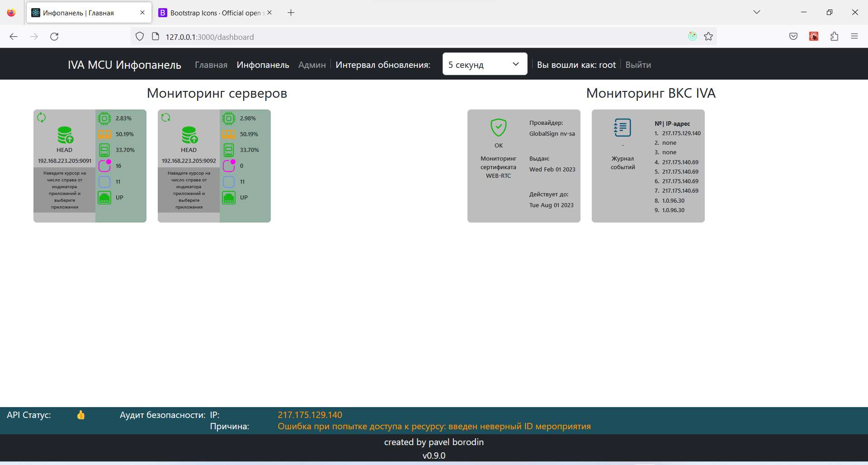Open Админ navigation item
Viewport: 868px width, 465px height.
312,65
